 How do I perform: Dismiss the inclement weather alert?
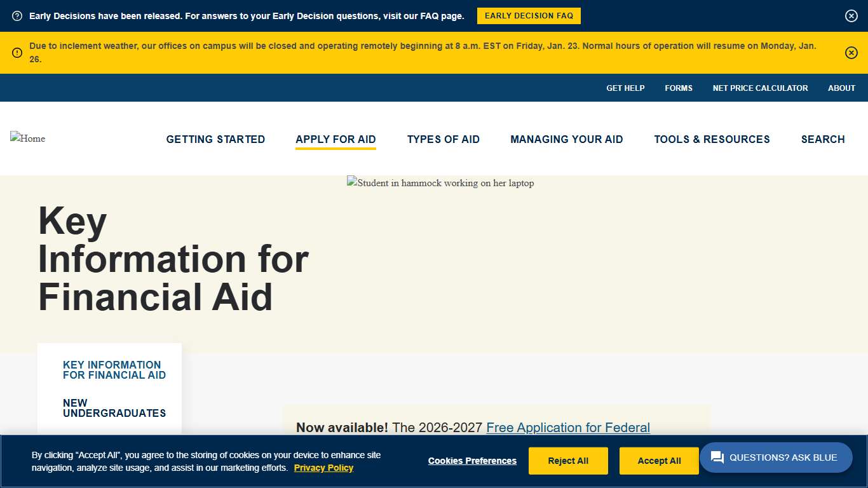(x=851, y=53)
